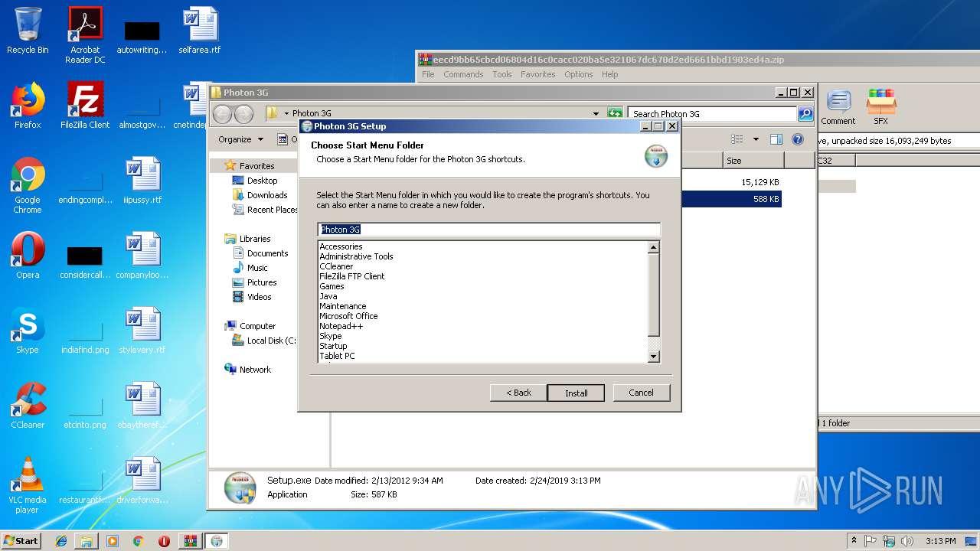Select Notepad++ in folder list
This screenshot has height=551, width=980.
tap(341, 326)
